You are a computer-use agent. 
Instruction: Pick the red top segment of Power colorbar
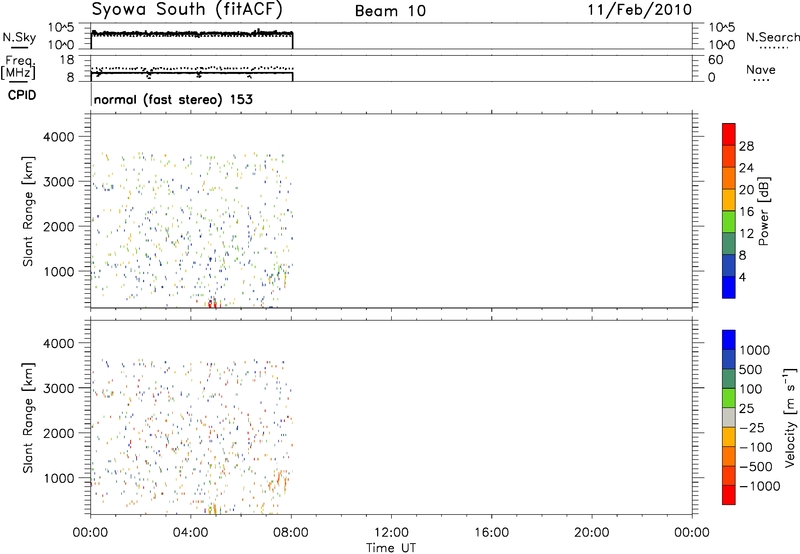point(729,134)
